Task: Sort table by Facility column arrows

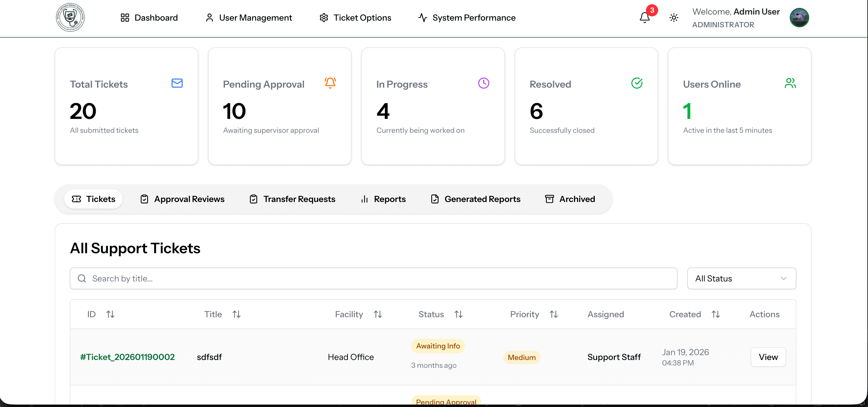Action: 378,314
